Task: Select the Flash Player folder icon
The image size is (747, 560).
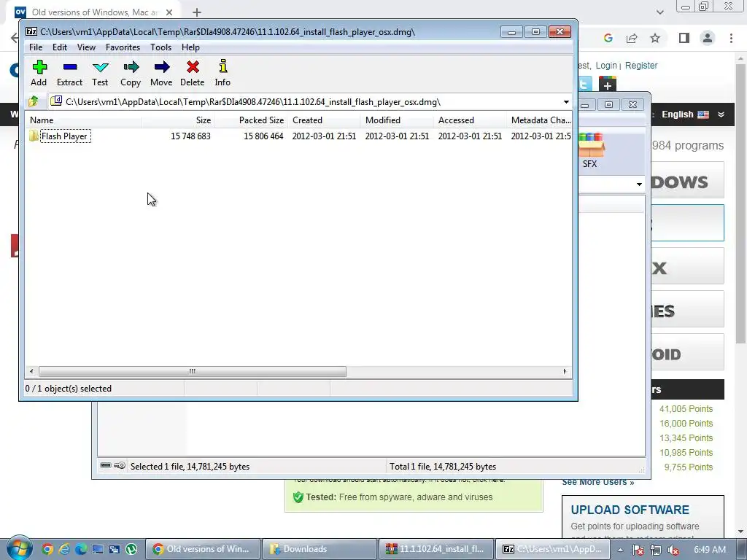Action: point(34,136)
